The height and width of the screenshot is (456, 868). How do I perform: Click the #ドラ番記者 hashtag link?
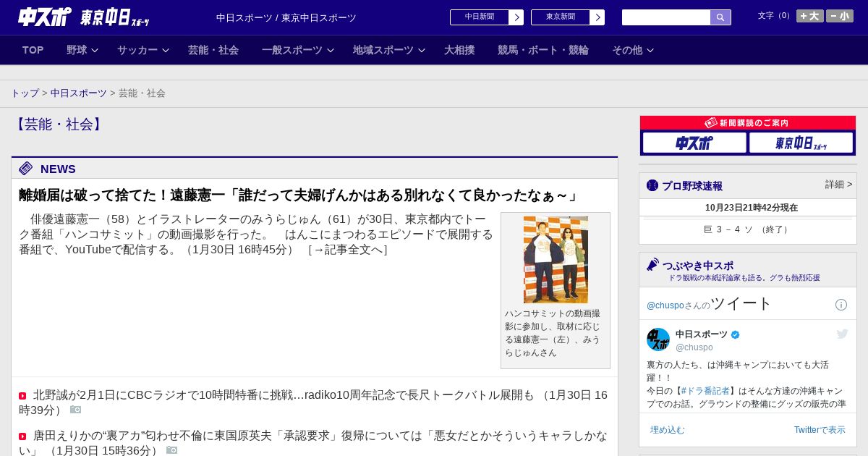(x=705, y=391)
